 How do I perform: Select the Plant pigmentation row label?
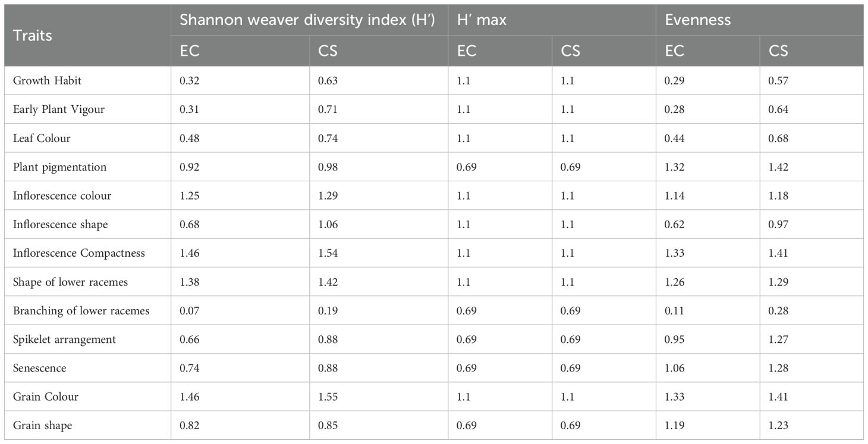tap(59, 167)
